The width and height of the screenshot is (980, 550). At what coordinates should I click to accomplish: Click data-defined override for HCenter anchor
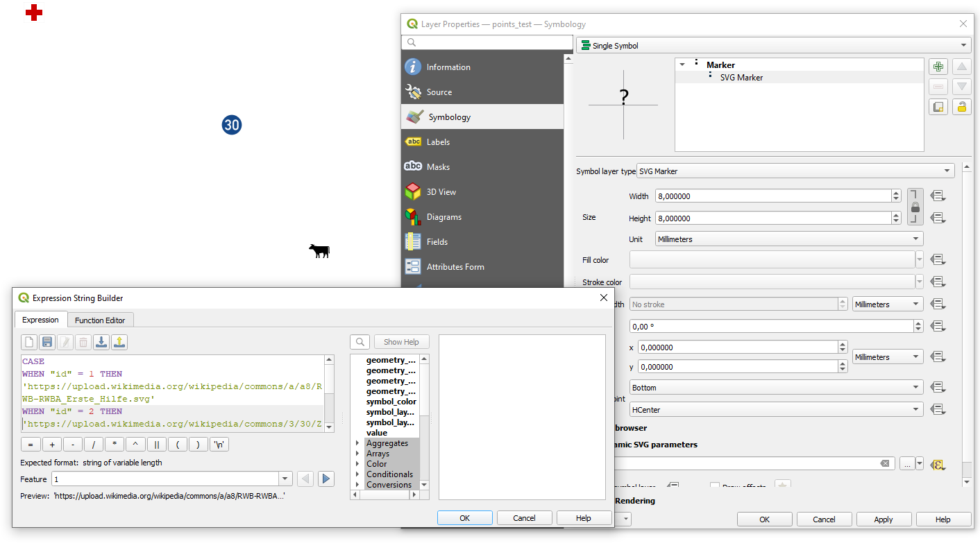(938, 410)
